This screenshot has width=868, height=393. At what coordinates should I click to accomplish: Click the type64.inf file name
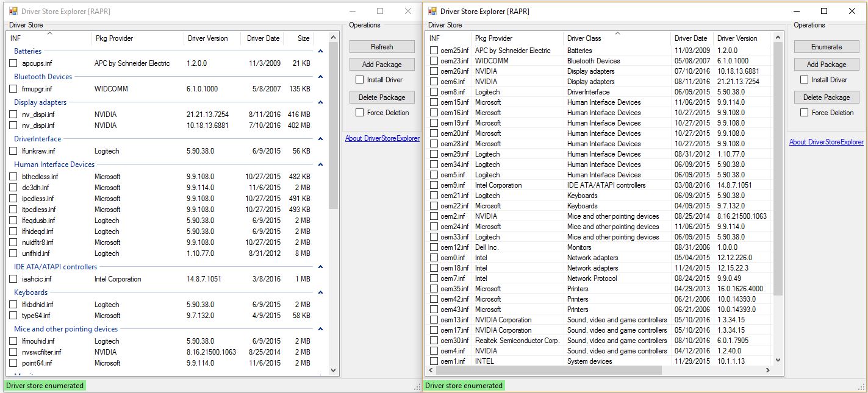tap(36, 316)
